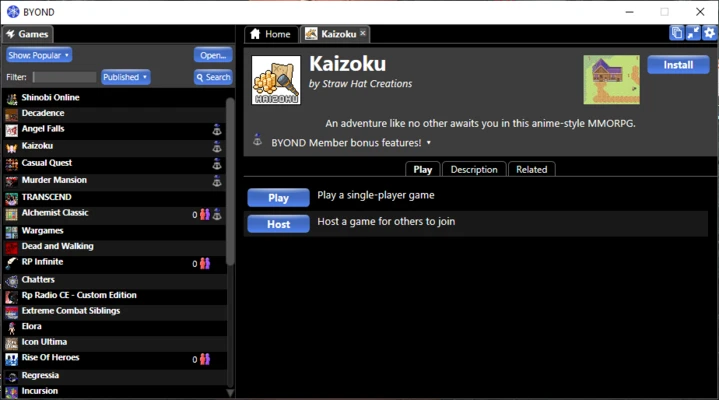The height and width of the screenshot is (400, 719).
Task: Switch to the Description tab
Action: [473, 169]
